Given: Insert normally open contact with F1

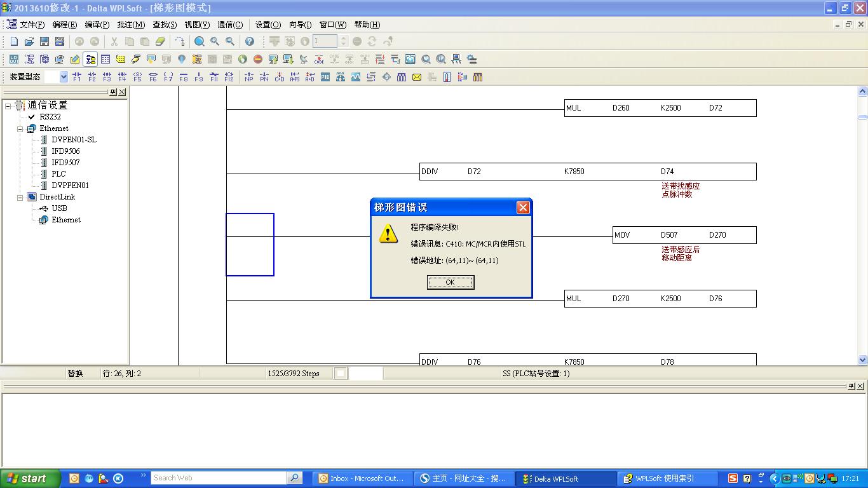Looking at the screenshot, I should coord(77,77).
